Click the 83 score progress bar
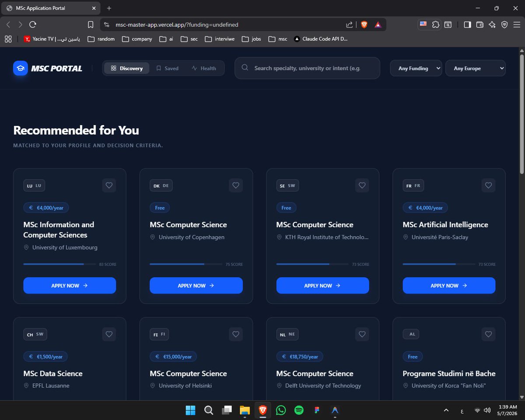The width and height of the screenshot is (525, 420). coord(59,264)
